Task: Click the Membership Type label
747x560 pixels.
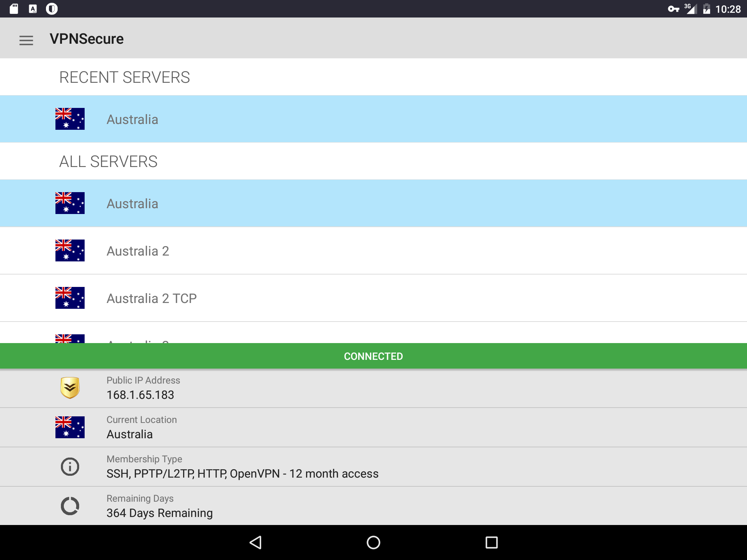Action: (x=144, y=459)
